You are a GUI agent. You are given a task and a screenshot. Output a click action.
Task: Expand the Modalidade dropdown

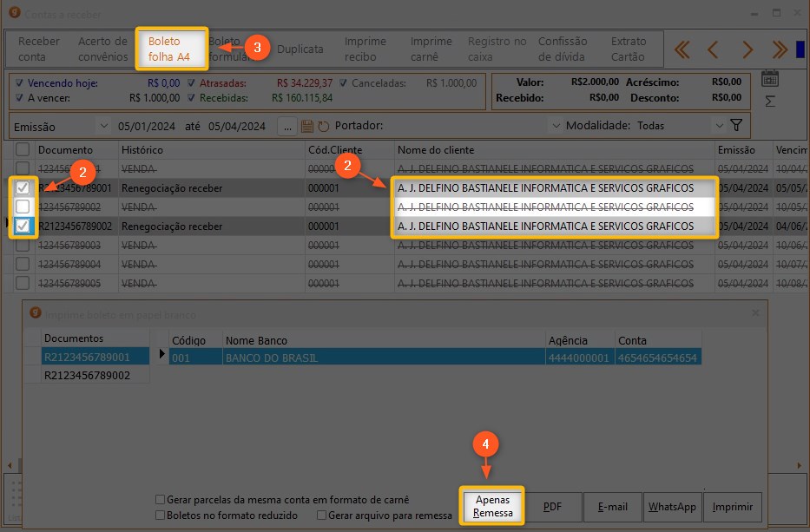[x=718, y=126]
